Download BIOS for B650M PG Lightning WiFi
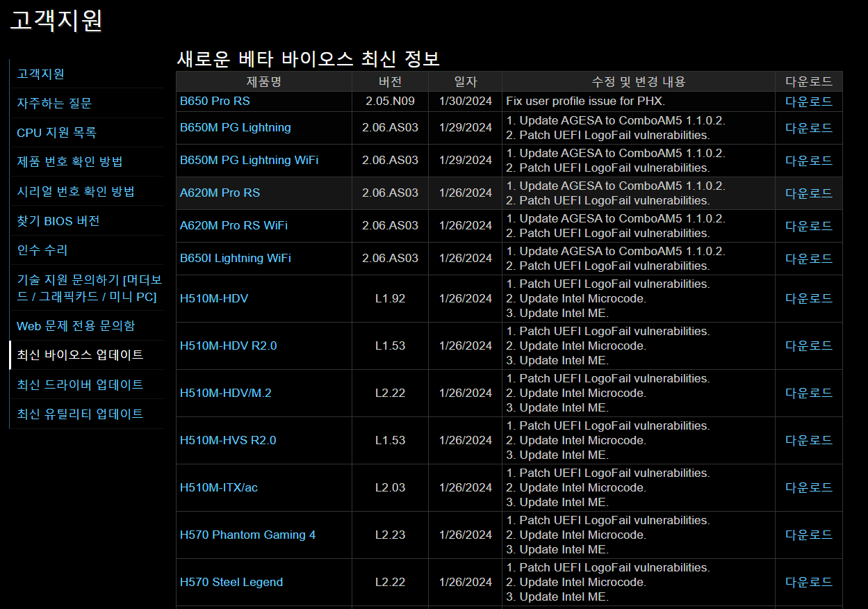868x609 pixels. click(809, 160)
